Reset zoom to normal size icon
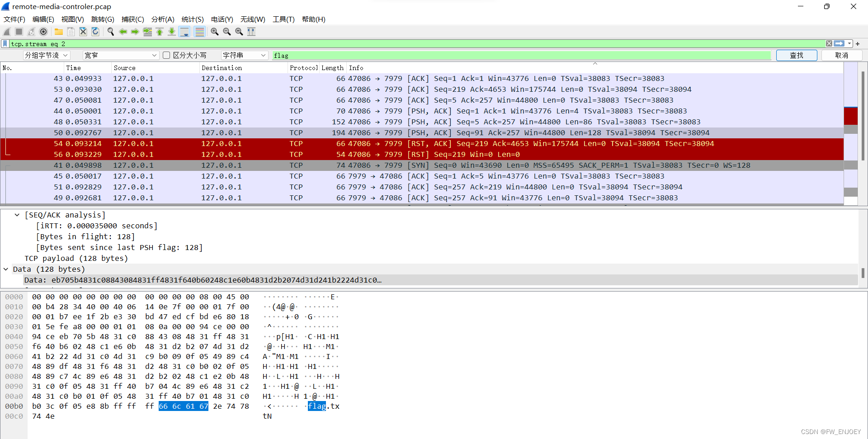Screen dimensions: 868x439 [239, 32]
